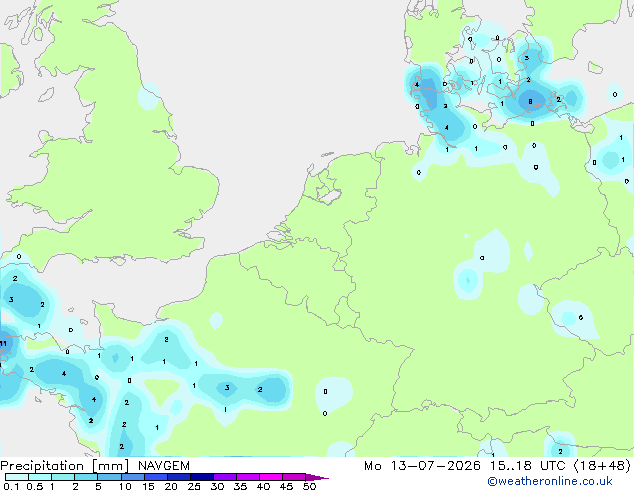
Task: Click the '20' legend scale label
Action: pos(171,486)
